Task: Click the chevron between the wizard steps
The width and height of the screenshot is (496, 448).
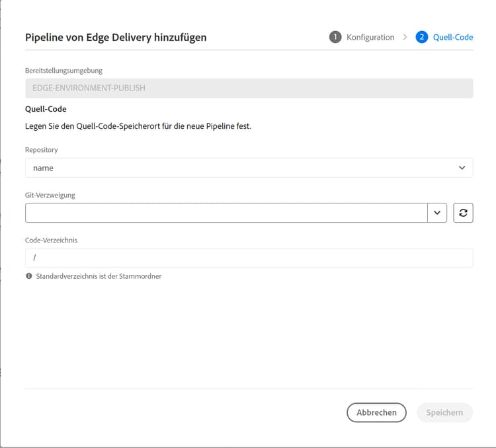Action: coord(405,37)
